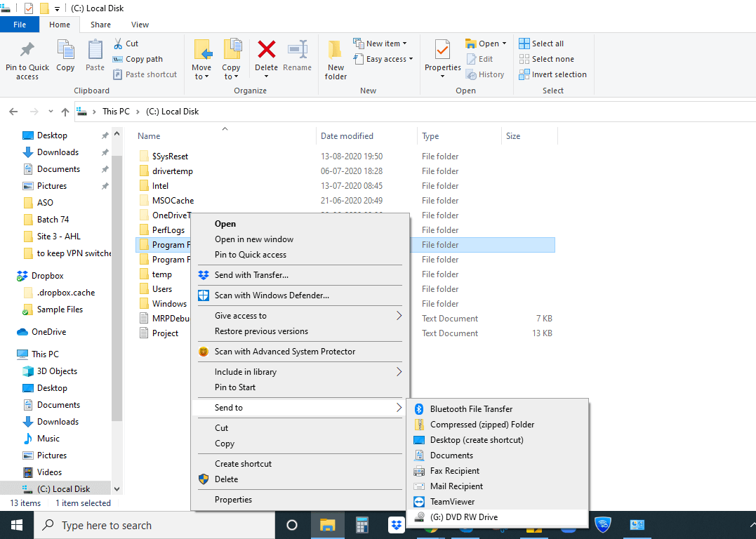The height and width of the screenshot is (539, 756).
Task: Delete the selected folder using the red Delete icon
Action: coord(266,53)
